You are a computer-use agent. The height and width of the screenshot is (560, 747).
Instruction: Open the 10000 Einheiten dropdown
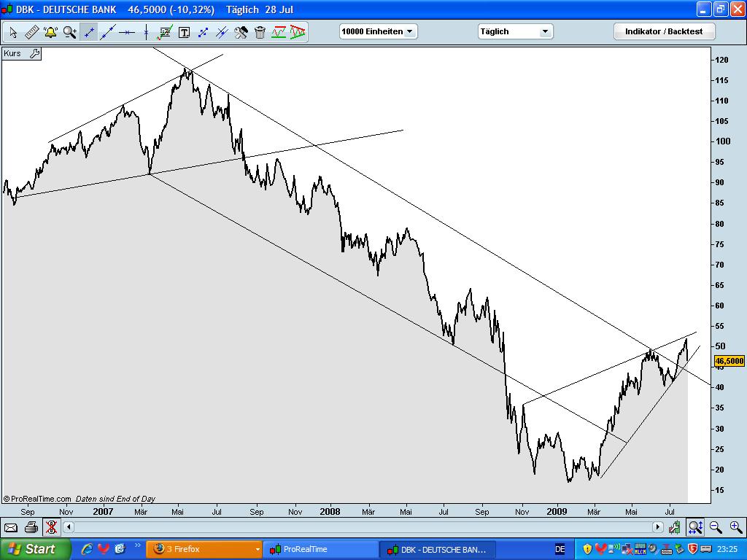click(379, 31)
